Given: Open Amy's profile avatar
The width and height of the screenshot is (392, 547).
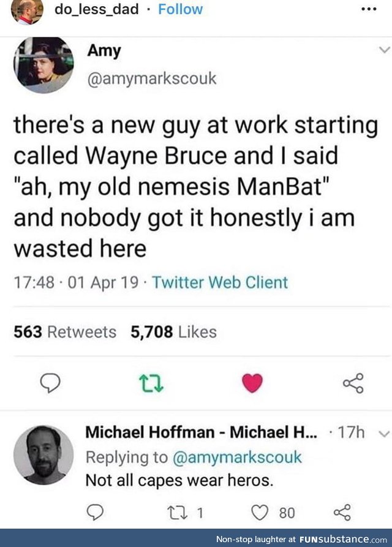Looking at the screenshot, I should (x=43, y=65).
